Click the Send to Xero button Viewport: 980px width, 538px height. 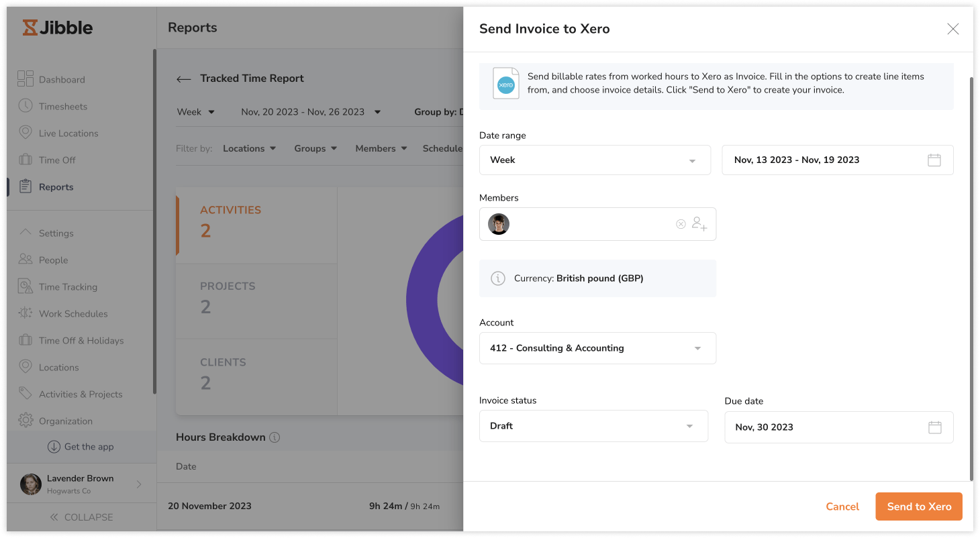pyautogui.click(x=918, y=506)
